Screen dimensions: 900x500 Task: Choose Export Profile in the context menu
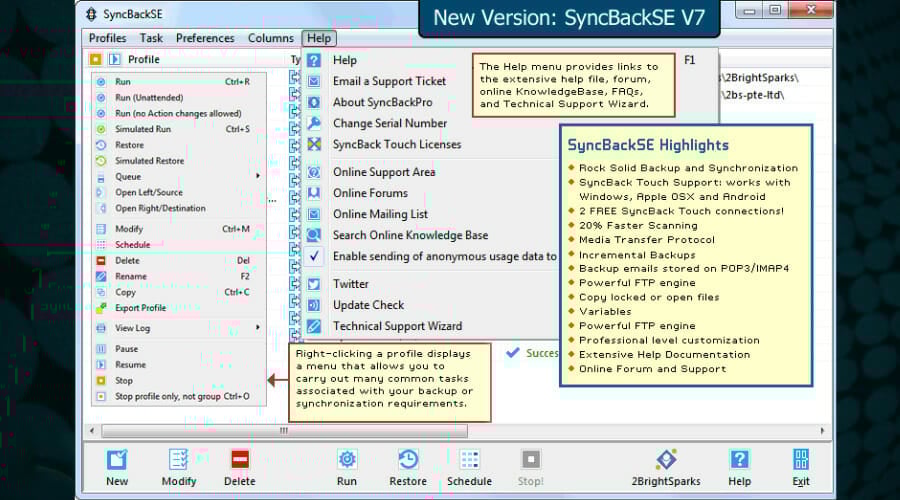tap(140, 308)
